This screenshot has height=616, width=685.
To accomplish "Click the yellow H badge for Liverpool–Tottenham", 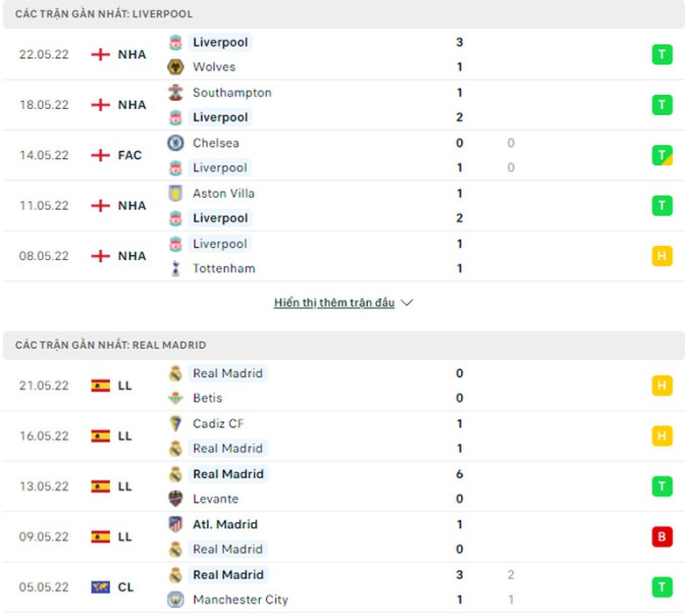I will click(x=661, y=256).
